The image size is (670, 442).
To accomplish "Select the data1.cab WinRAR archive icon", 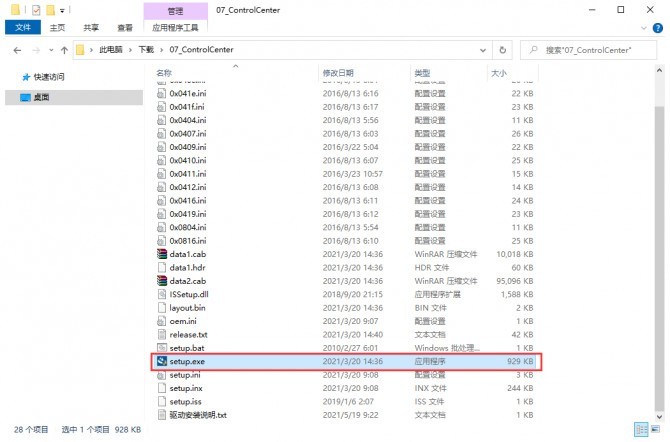I will pyautogui.click(x=162, y=254).
